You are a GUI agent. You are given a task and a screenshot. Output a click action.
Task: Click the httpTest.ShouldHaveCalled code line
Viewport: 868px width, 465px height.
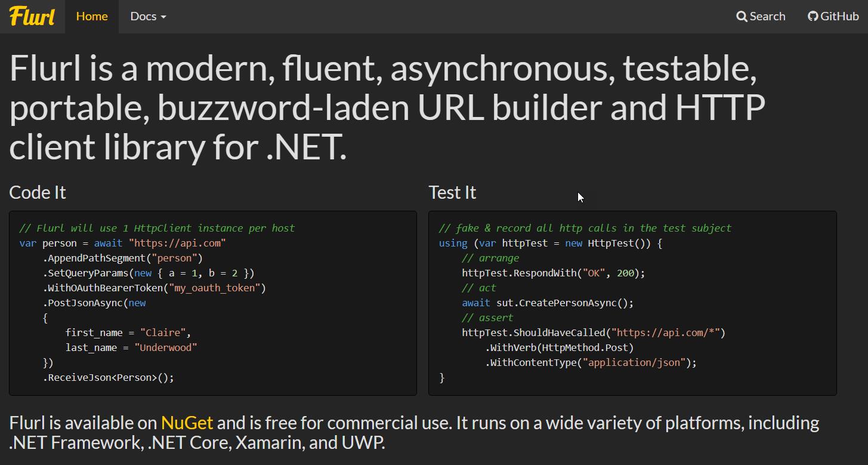(x=594, y=332)
